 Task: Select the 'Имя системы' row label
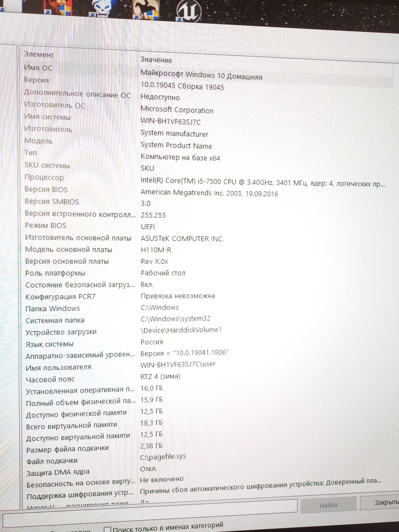click(x=47, y=117)
